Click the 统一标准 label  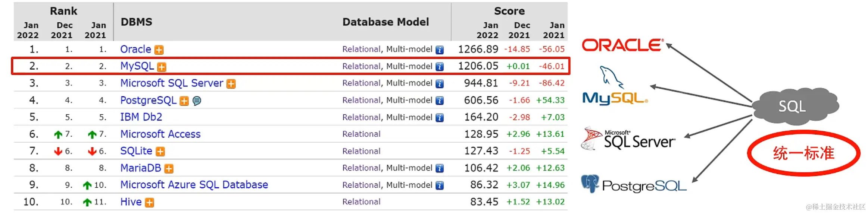click(x=803, y=153)
